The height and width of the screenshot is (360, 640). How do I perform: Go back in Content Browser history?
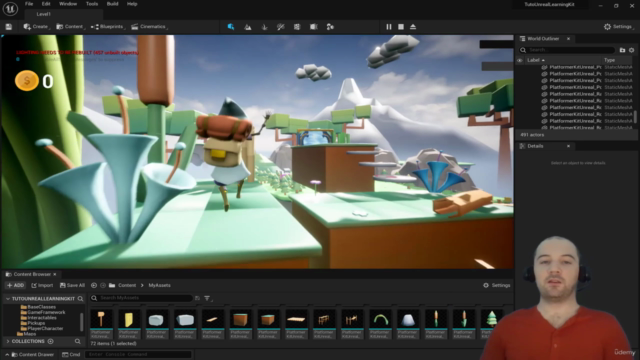tap(94, 285)
